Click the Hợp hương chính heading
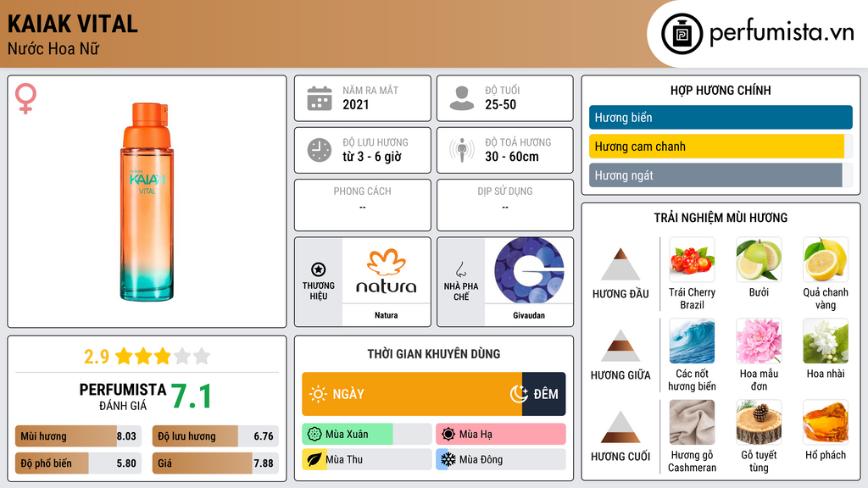Image resolution: width=868 pixels, height=488 pixels. click(x=721, y=90)
